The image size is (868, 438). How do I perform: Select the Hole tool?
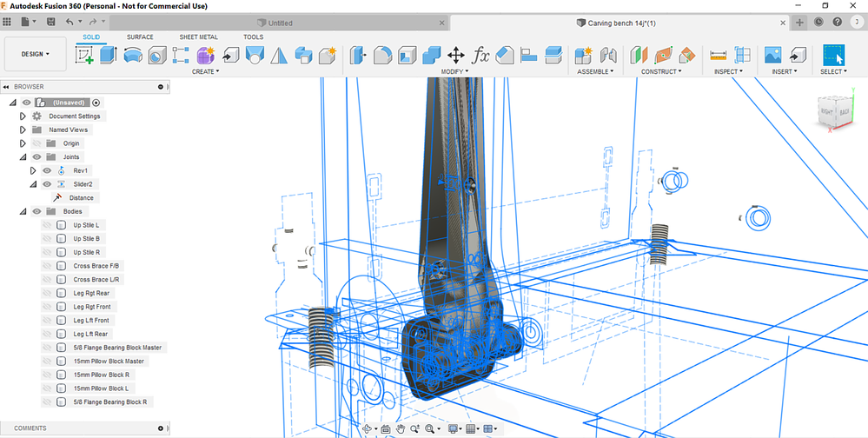[157, 55]
